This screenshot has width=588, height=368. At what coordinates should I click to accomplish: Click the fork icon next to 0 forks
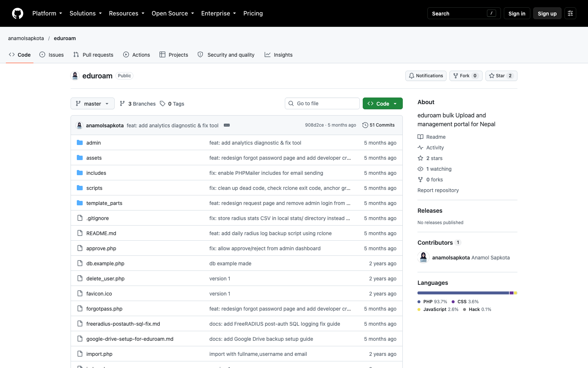tap(420, 180)
